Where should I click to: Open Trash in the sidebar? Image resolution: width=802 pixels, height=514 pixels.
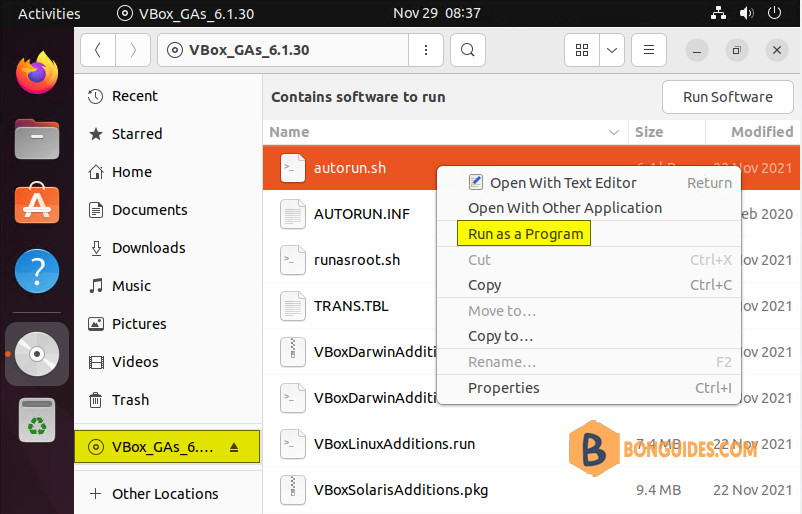[168, 400]
